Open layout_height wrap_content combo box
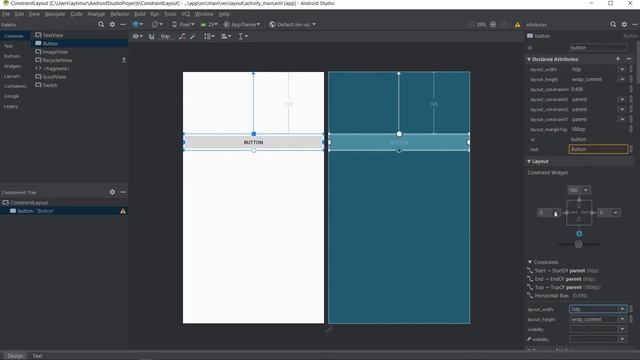Screen dimensions: 640x360 click(x=598, y=319)
